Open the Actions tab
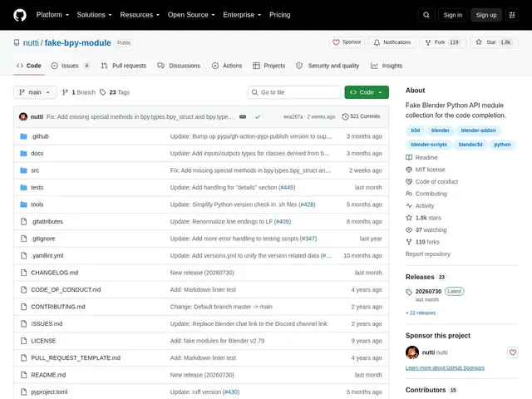The height and width of the screenshot is (399, 532). (x=227, y=66)
